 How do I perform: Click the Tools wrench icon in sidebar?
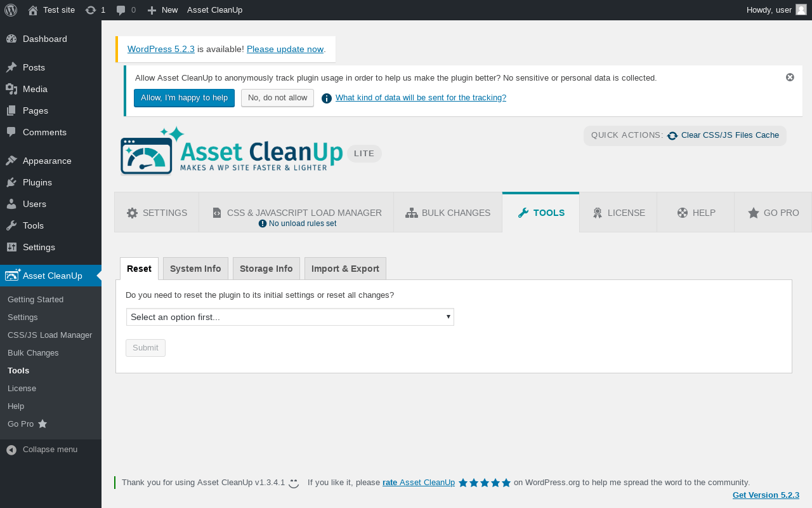click(11, 225)
